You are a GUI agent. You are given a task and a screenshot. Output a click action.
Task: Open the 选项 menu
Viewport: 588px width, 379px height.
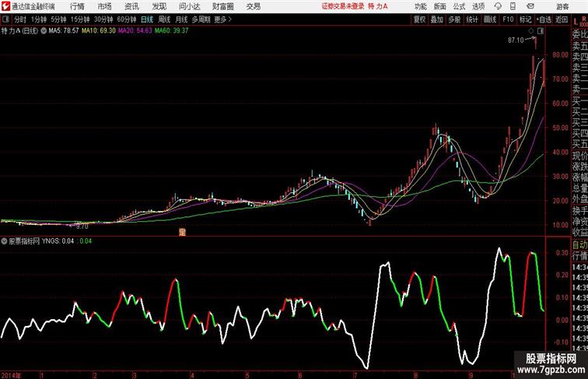click(x=478, y=6)
